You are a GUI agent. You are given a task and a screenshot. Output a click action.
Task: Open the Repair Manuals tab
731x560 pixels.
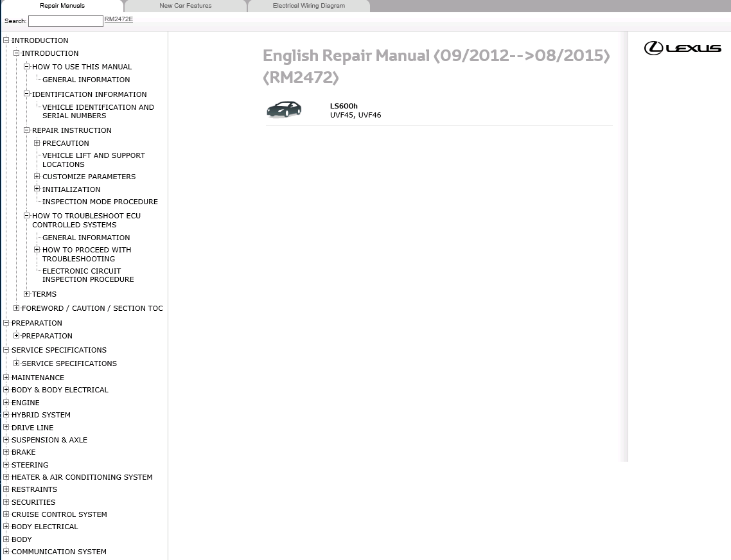click(x=62, y=6)
